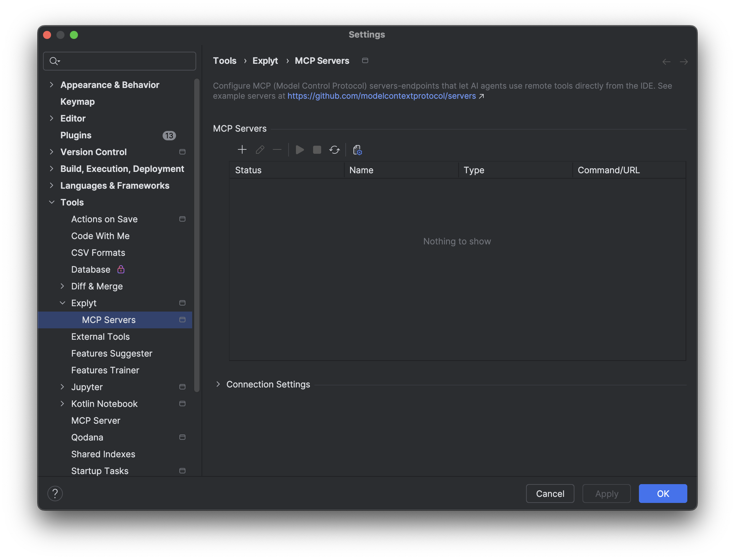Open the modelcontextprotocol servers GitHub link
735x560 pixels.
pos(381,96)
